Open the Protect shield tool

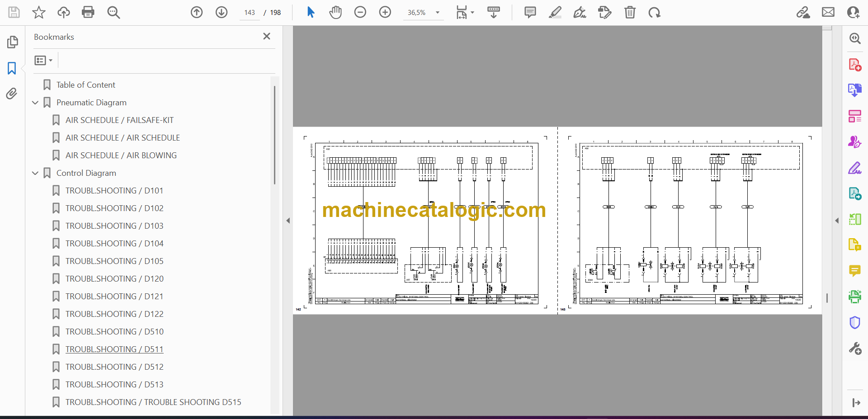pos(854,323)
